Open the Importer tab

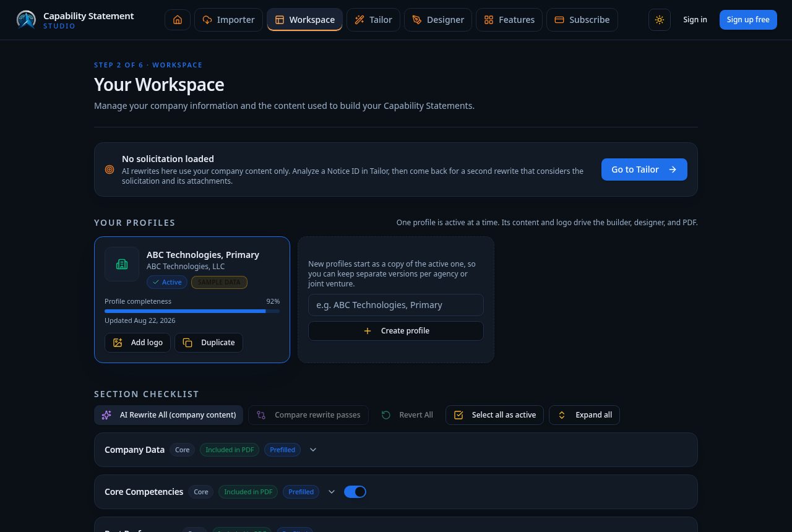[228, 20]
